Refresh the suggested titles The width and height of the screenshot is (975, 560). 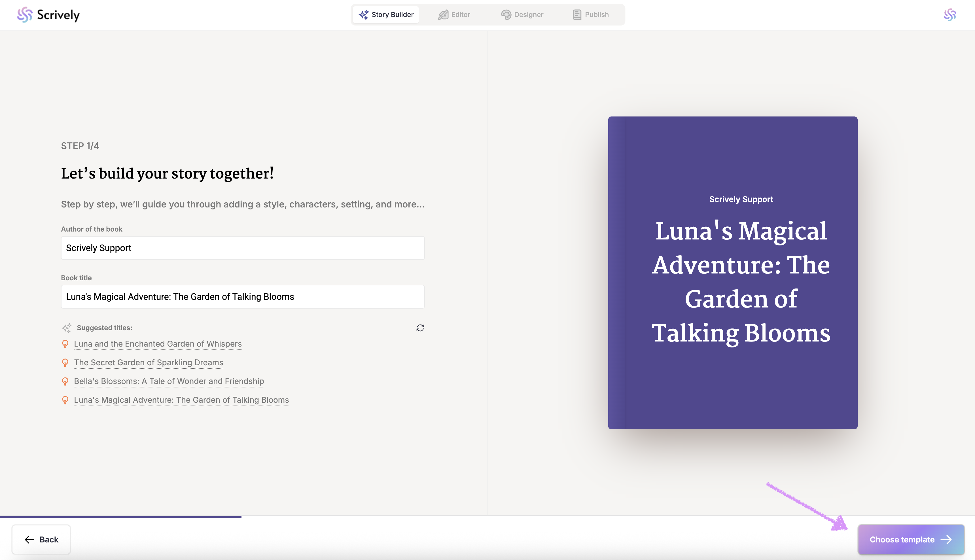pos(420,328)
